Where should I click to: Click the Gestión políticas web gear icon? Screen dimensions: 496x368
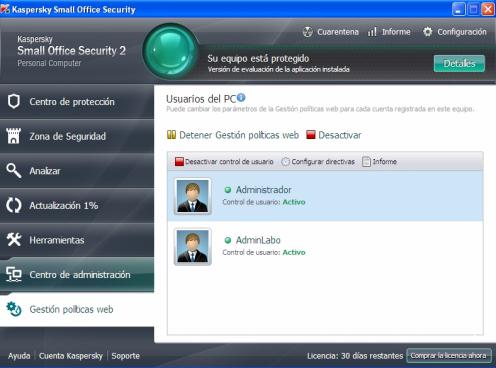14,309
